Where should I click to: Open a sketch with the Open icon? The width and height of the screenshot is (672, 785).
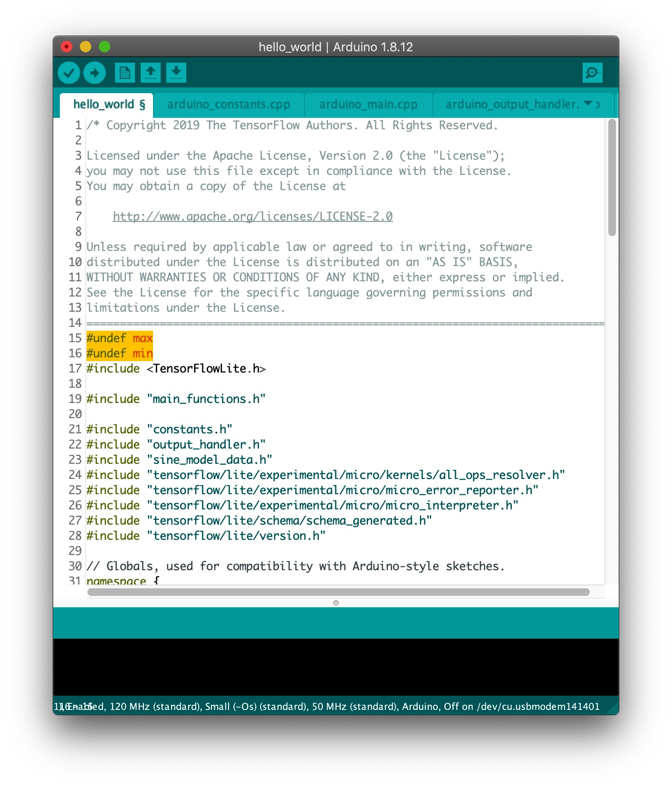tap(151, 73)
